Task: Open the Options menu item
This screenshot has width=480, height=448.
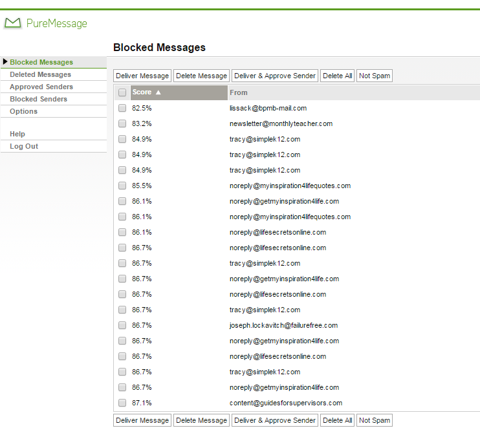Action: click(23, 111)
